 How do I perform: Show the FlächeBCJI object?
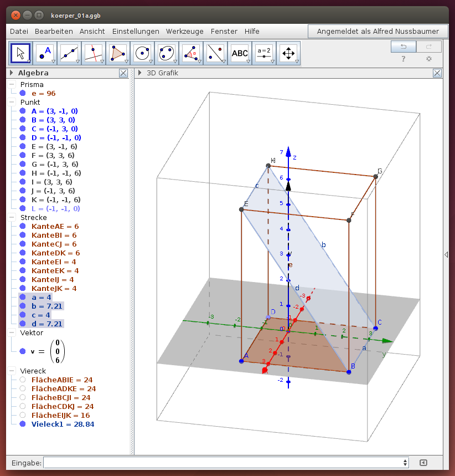pos(23,397)
